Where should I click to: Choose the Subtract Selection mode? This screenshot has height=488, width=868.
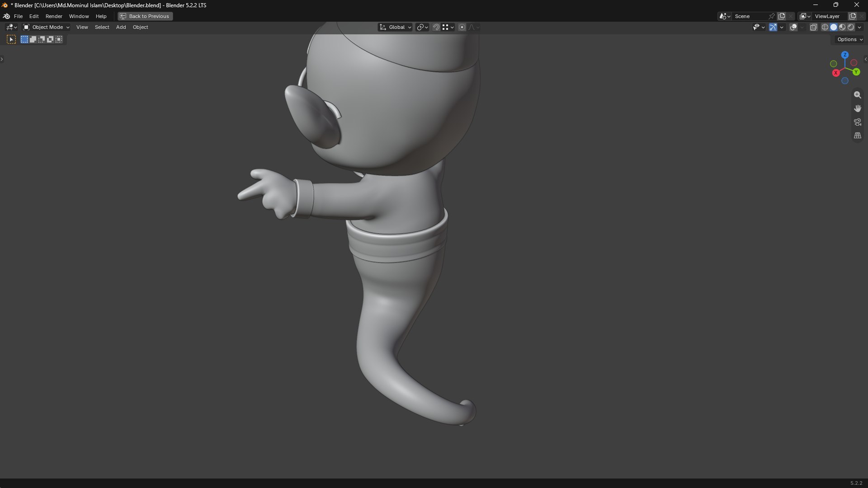pyautogui.click(x=42, y=39)
